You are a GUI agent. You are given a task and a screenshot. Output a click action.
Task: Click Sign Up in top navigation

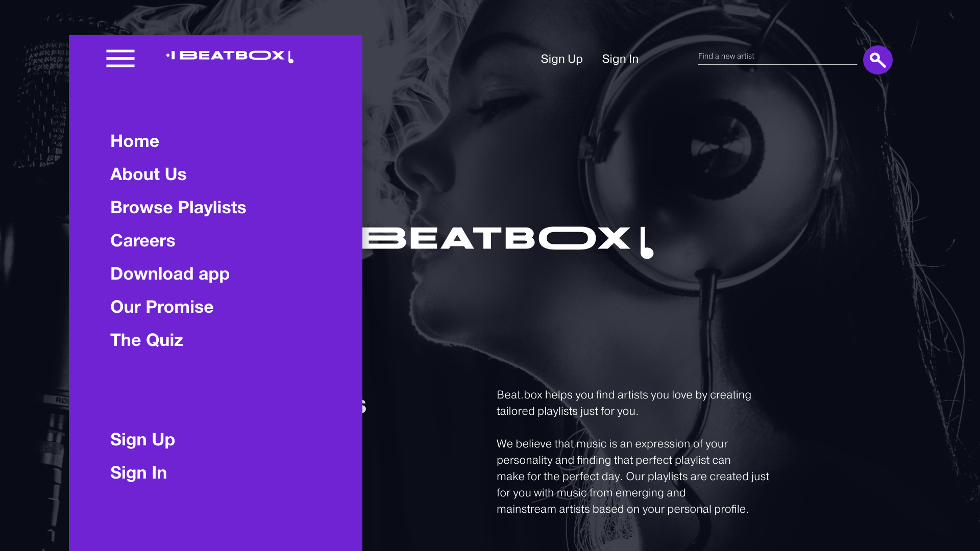tap(561, 59)
